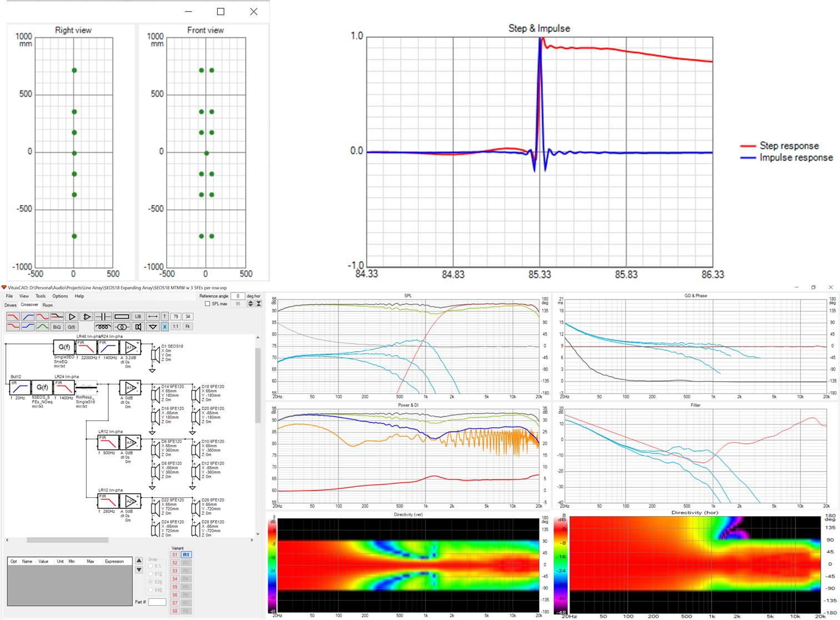
Task: Select the top G(f) SingleSEO block in schematic
Action: (x=64, y=347)
